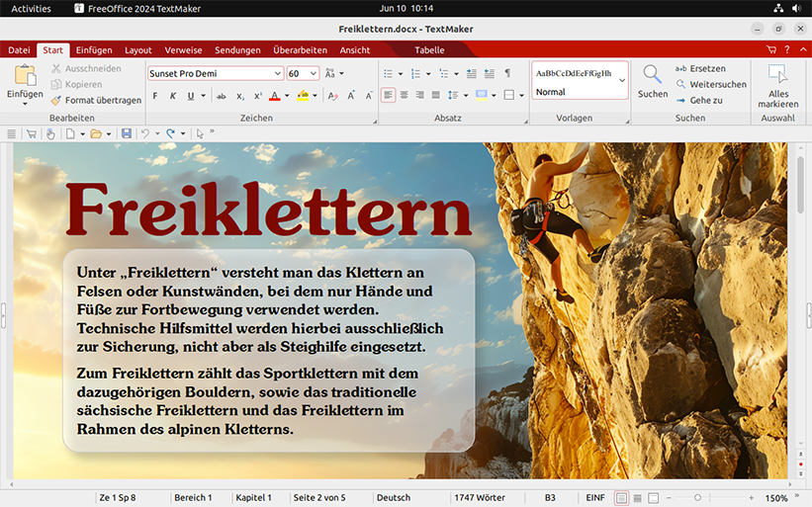Toggle bold formatting (F)
The width and height of the screenshot is (812, 507).
tap(156, 96)
